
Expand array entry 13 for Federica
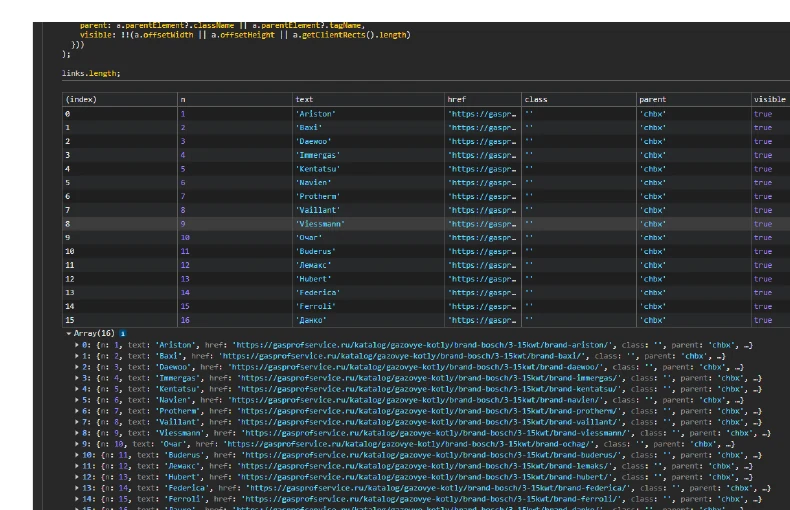tap(77, 488)
